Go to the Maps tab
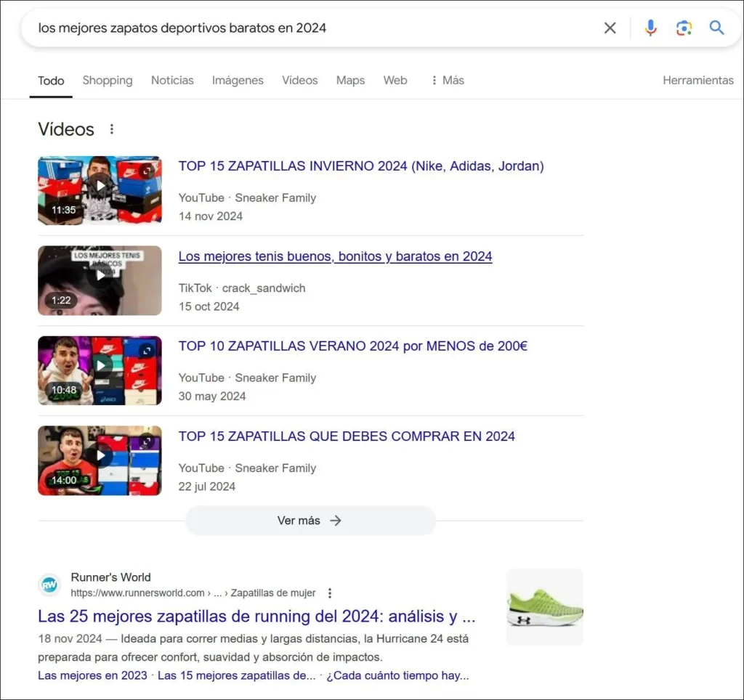744x700 pixels. tap(351, 80)
